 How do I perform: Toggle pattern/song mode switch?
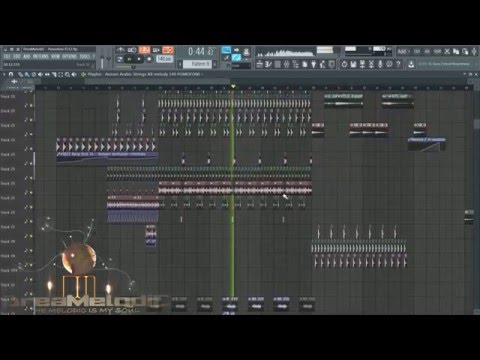pos(120,59)
